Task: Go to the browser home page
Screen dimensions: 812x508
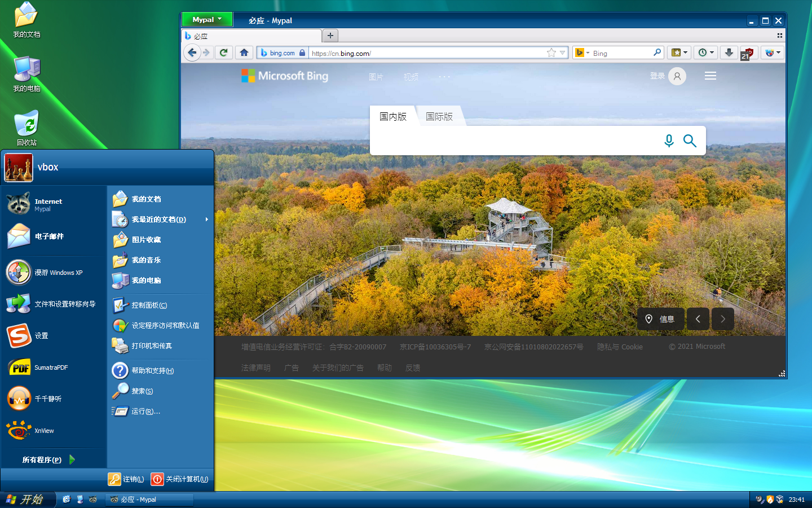Action: click(x=244, y=52)
